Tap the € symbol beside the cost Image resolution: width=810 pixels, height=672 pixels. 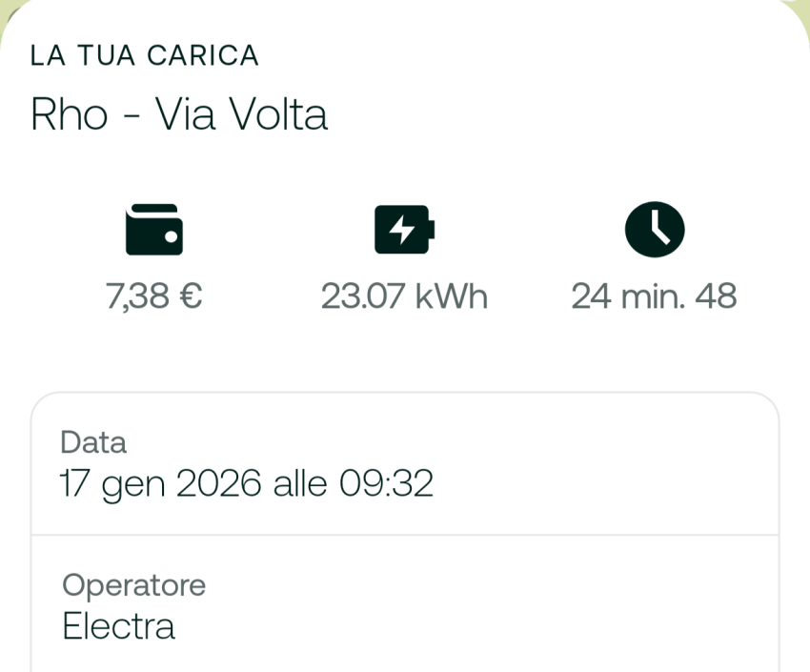click(x=190, y=297)
